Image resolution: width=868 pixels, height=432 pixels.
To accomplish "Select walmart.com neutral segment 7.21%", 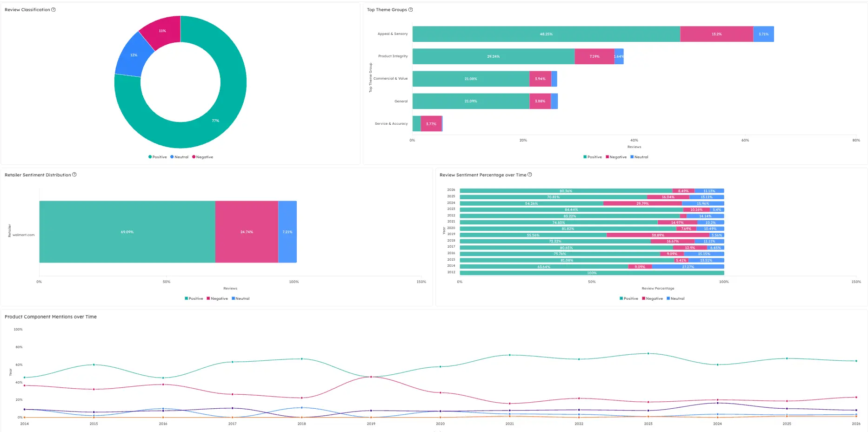I will coord(287,232).
